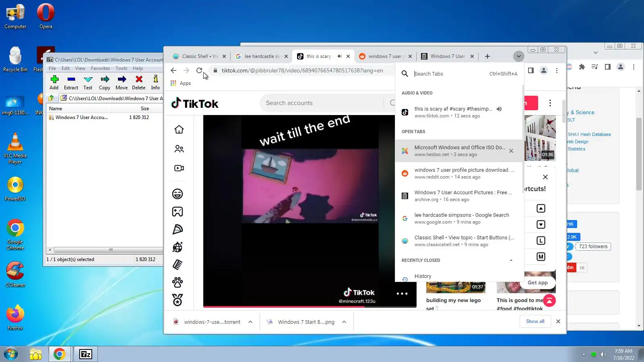The height and width of the screenshot is (362, 644).
Task: Open Chrome side panel icon
Action: pyautogui.click(x=531, y=70)
